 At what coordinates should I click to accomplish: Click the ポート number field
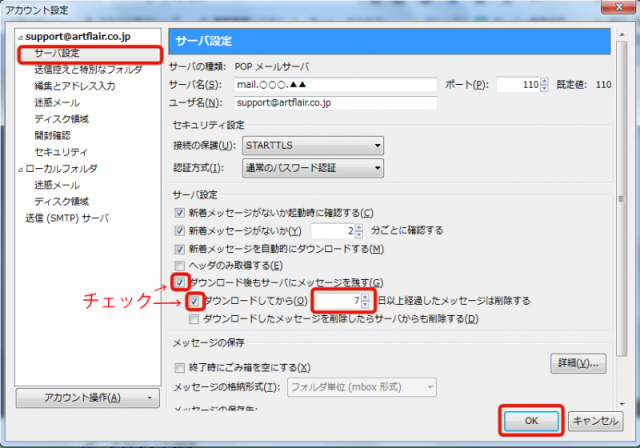point(518,85)
